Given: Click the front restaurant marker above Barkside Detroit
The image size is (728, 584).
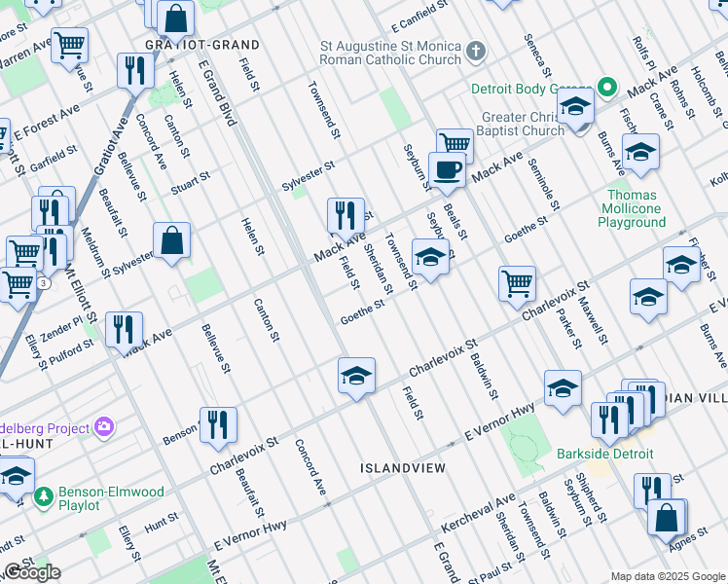Looking at the screenshot, I should tap(609, 421).
